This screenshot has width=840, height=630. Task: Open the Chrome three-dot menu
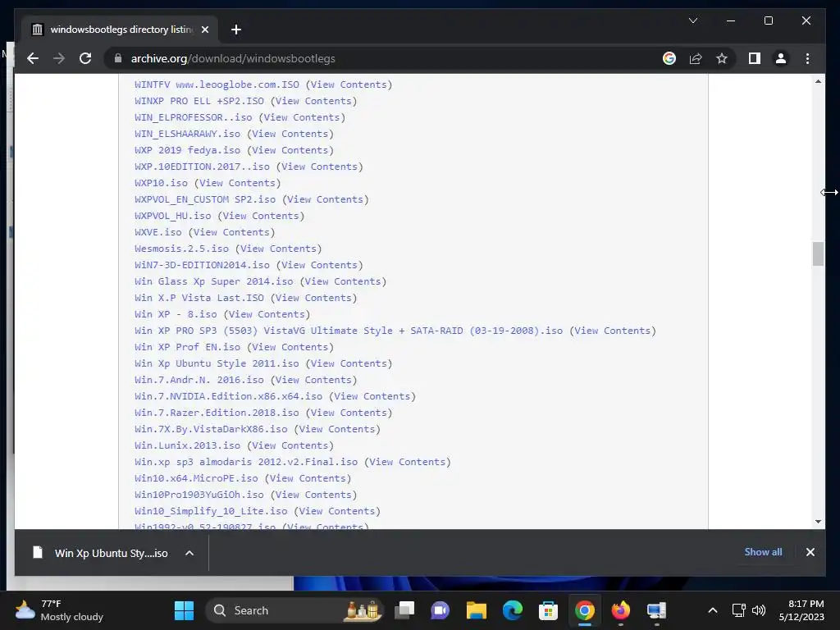(807, 58)
